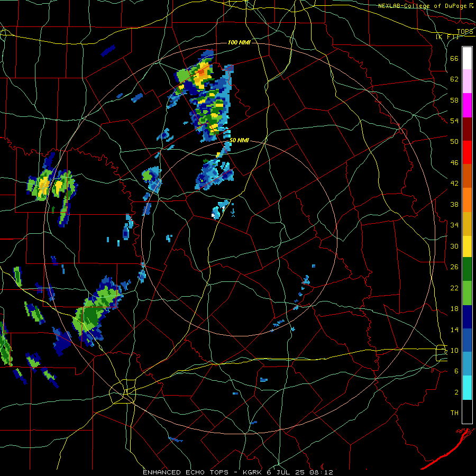Screen dimensions: 476x476
Task: Click the legend value '26'
Action: pos(454,267)
